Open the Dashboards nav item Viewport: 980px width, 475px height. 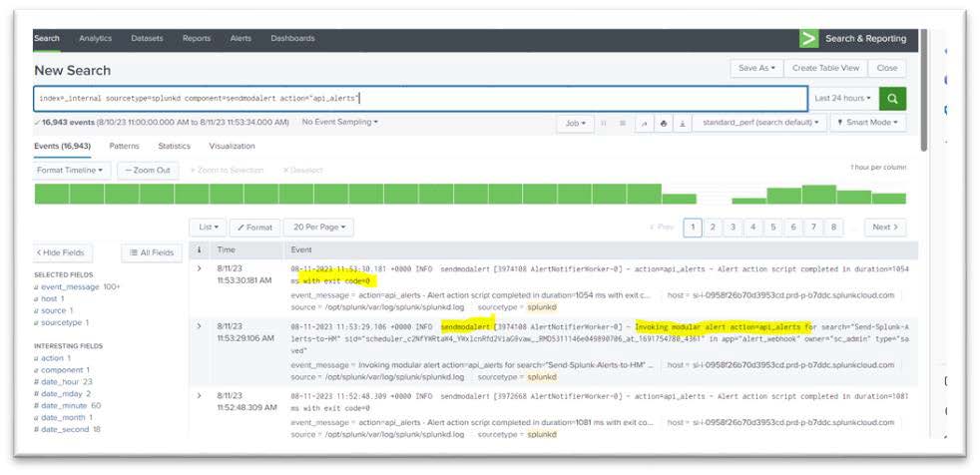coord(292,38)
